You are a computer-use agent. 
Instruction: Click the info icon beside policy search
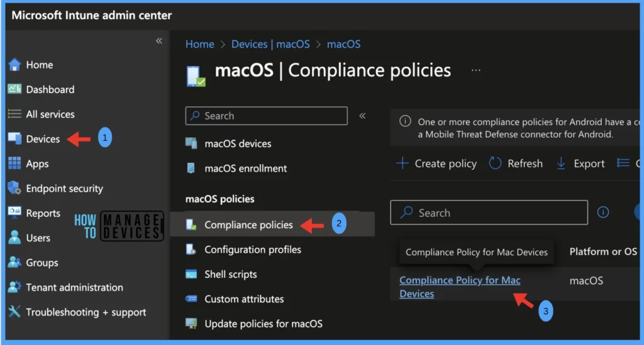(603, 212)
